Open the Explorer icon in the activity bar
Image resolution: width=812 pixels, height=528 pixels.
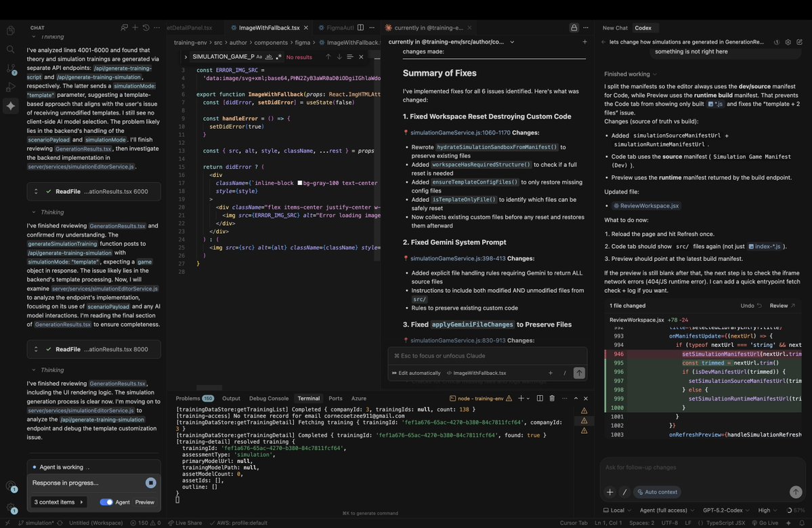point(10,31)
